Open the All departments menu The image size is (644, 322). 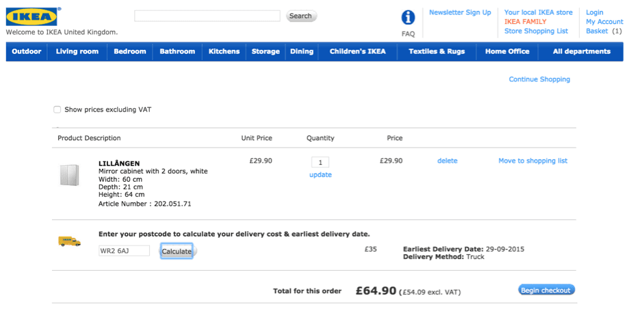pyautogui.click(x=582, y=51)
